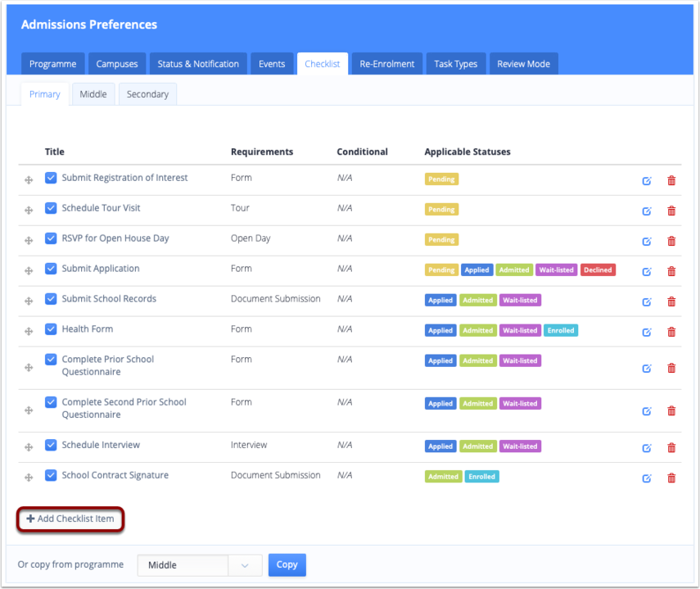Click edit icon for Submit Registration of Interest
Image resolution: width=700 pixels, height=589 pixels.
647,181
